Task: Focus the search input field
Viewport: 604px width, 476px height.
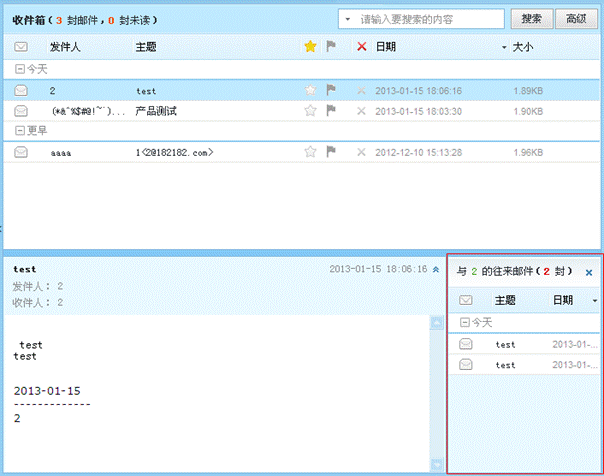Action: pyautogui.click(x=430, y=19)
